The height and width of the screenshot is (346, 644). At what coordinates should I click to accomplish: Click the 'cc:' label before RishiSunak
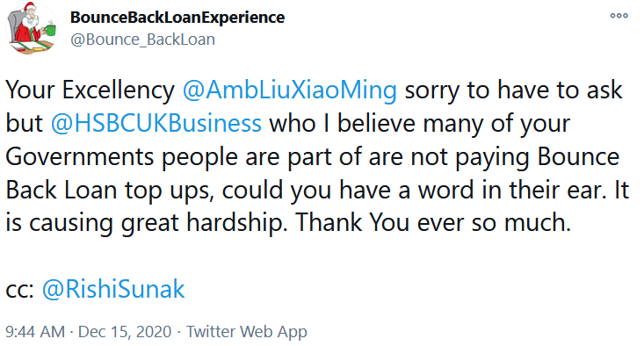[19, 289]
